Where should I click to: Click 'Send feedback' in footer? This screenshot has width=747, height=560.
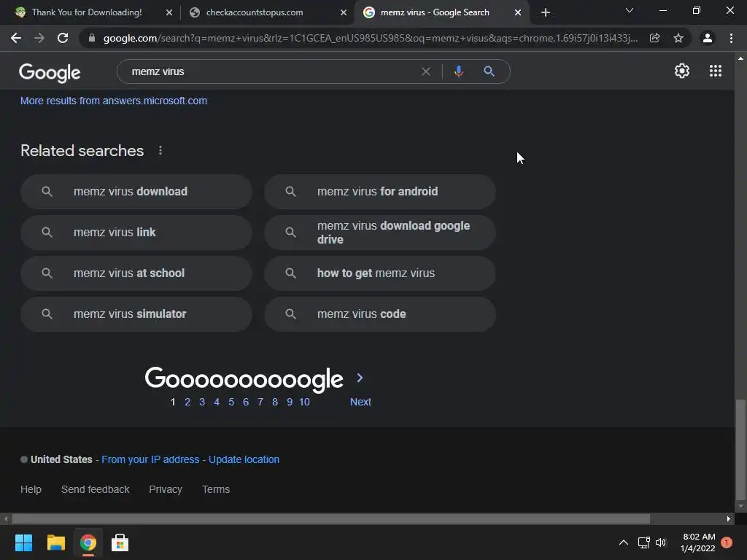pos(96,489)
